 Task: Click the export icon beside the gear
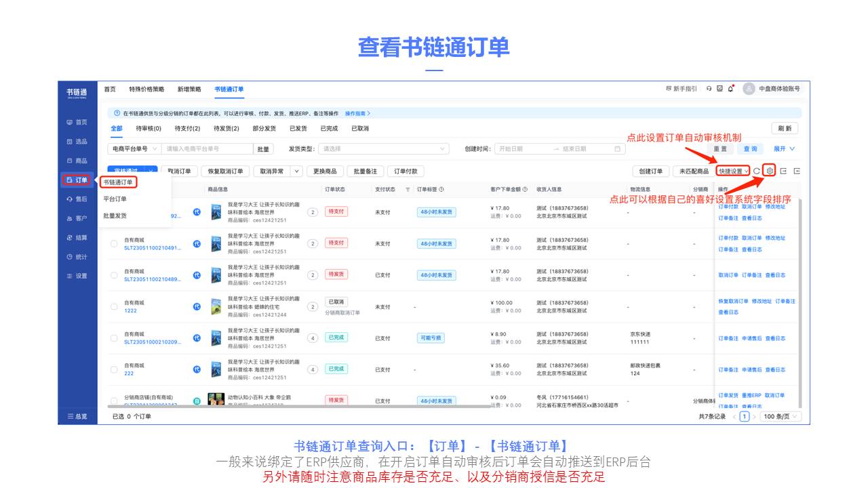[783, 171]
